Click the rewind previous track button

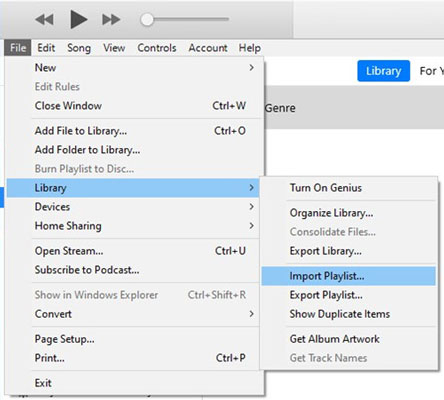44,19
